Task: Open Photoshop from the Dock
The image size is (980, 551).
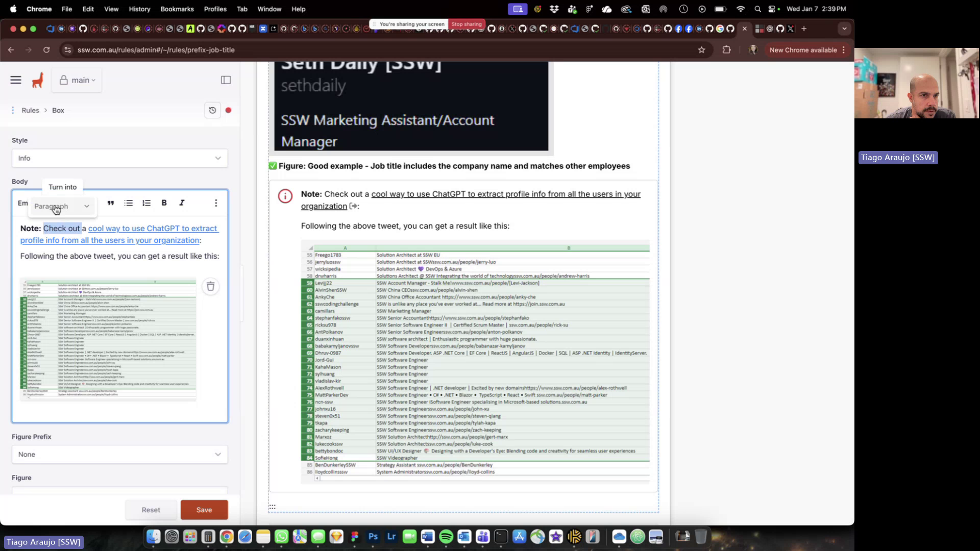Action: click(373, 537)
